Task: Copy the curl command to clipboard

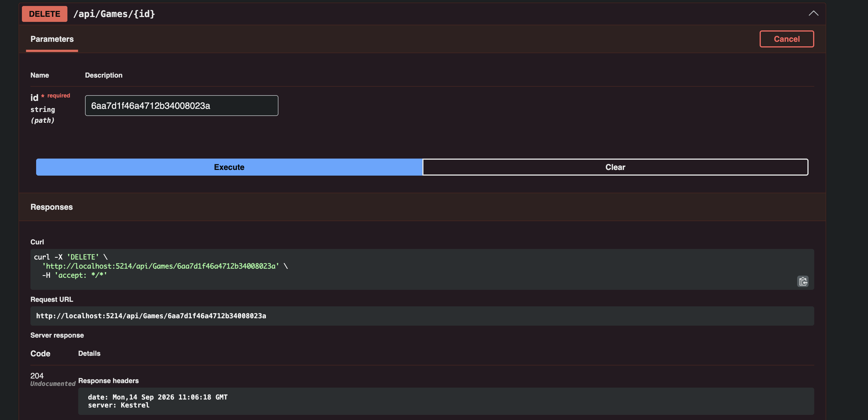Action: (x=803, y=281)
